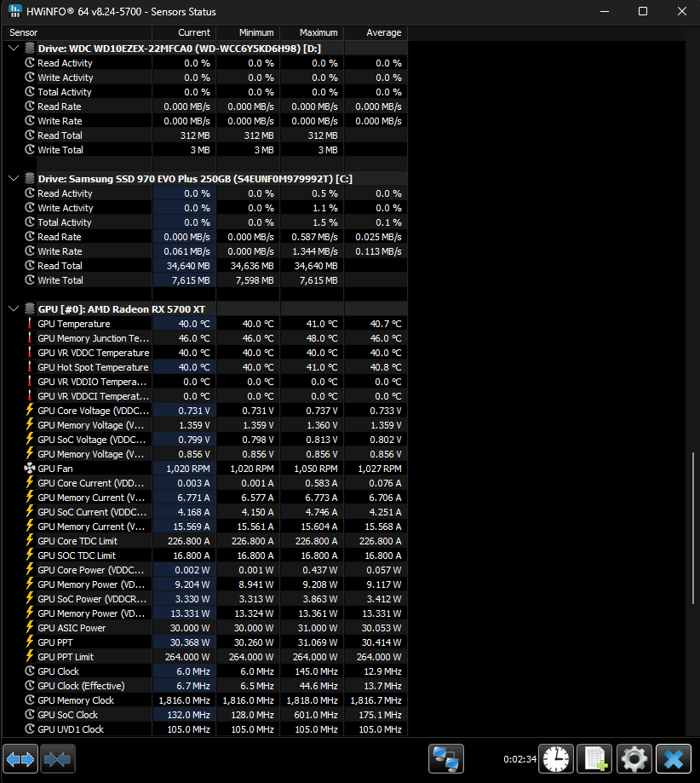This screenshot has height=783, width=700.
Task: Click the logging sheet with plus button
Action: 594,759
